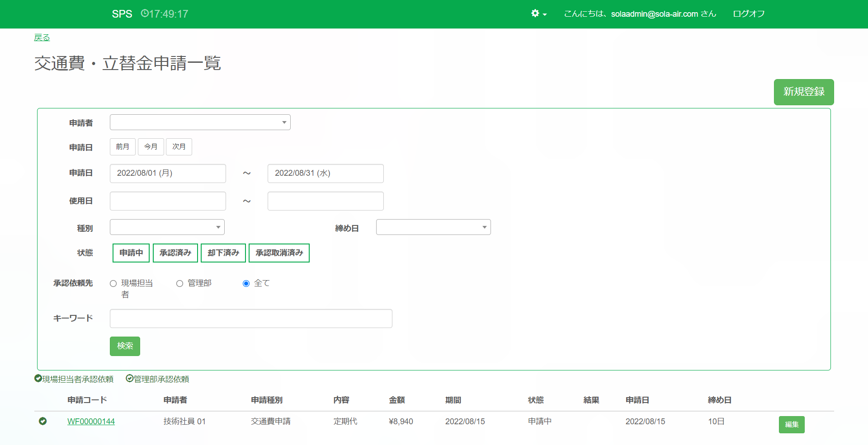Image resolution: width=868 pixels, height=445 pixels.
Task: Toggle the 却下済み status filter
Action: pyautogui.click(x=223, y=253)
